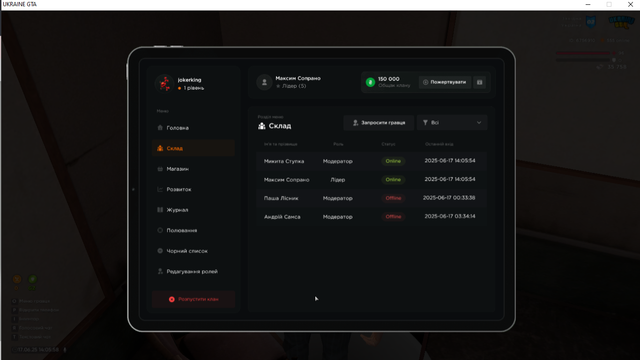640x360 pixels.
Task: Open the Полювання section
Action: [193, 230]
